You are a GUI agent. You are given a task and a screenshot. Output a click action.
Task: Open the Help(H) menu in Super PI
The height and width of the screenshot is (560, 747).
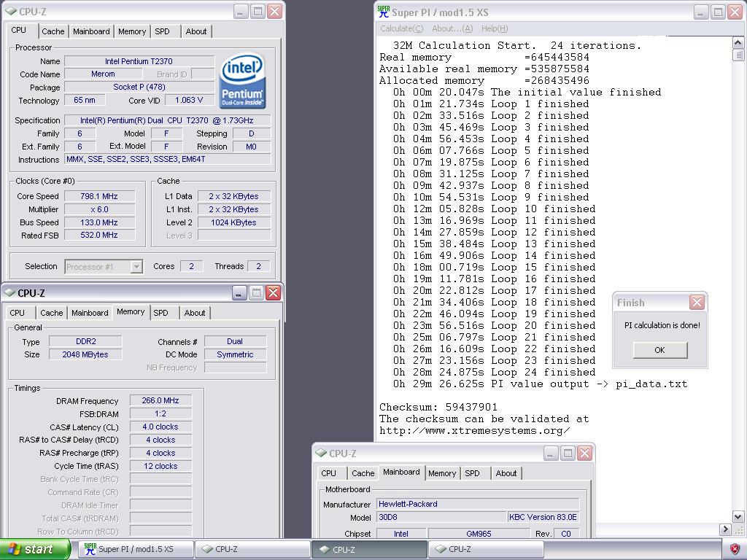[x=495, y=28]
